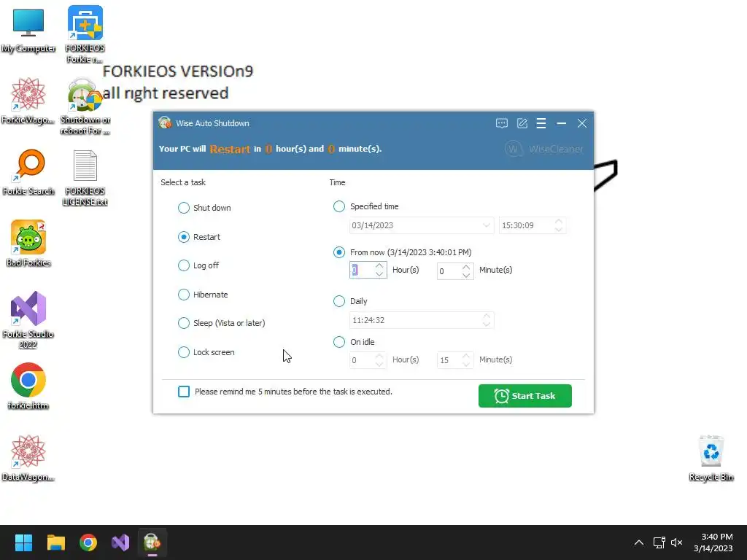Increase the Daily time 11:24:32 spinner
This screenshot has width=747, height=560.
487,316
